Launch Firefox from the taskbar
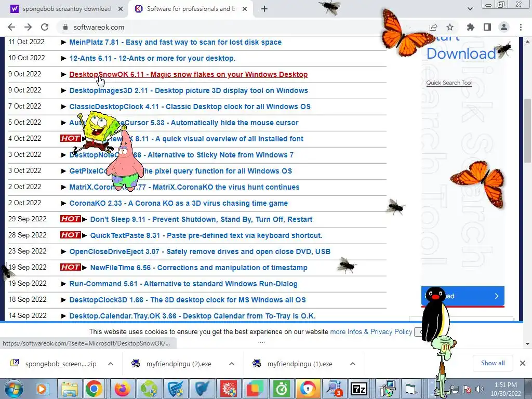This screenshot has height=399, width=532. tap(122, 389)
